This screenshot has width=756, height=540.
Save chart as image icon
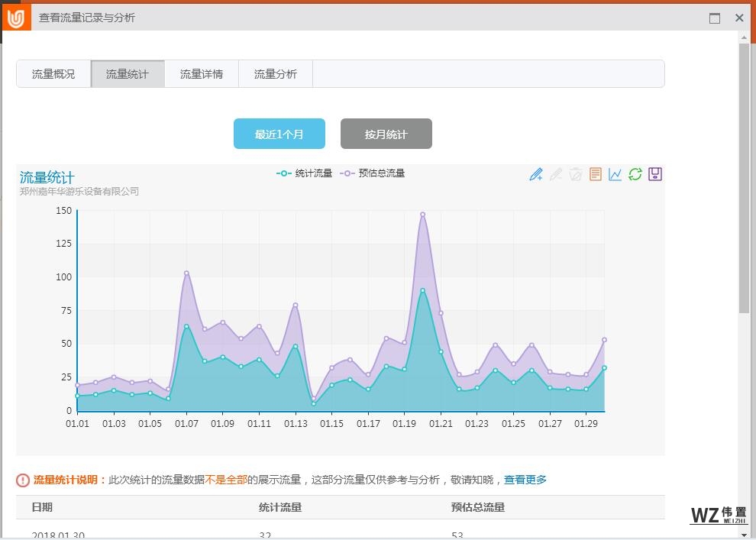[655, 174]
